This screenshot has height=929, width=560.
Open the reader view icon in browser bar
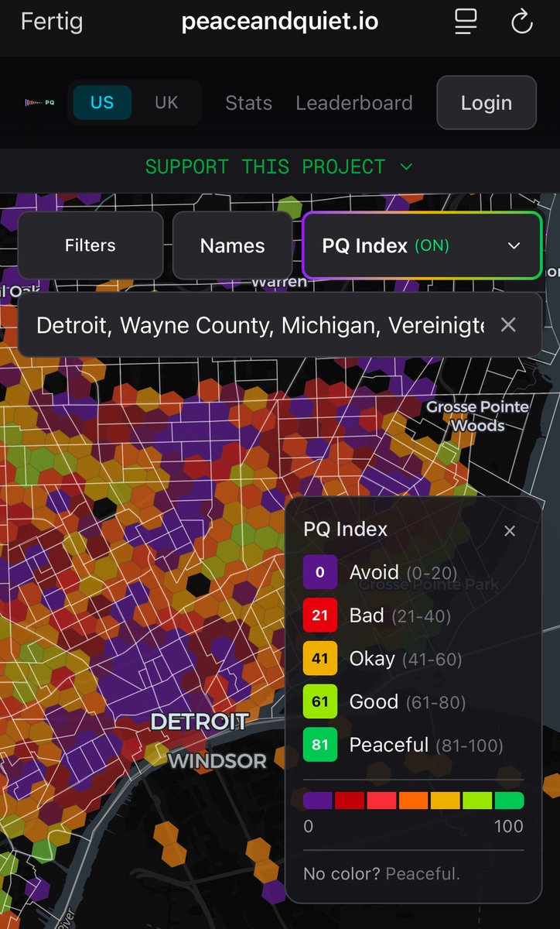pos(465,22)
